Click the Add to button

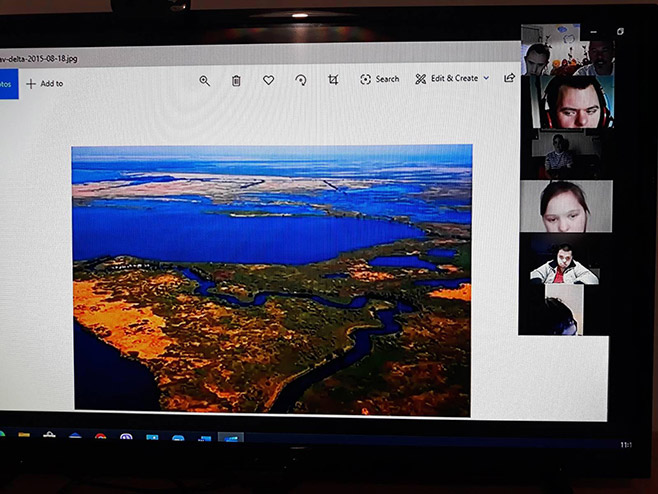click(x=44, y=84)
